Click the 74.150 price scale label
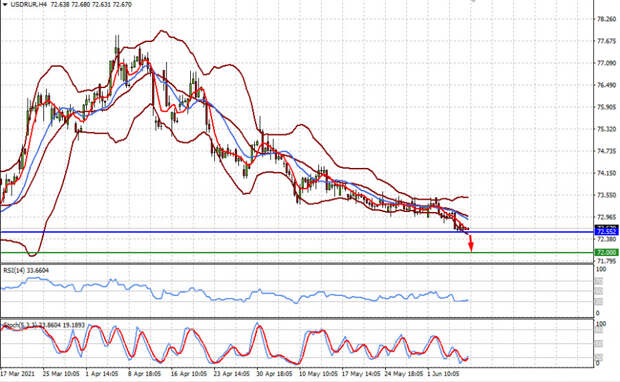The image size is (620, 382). coord(606,173)
